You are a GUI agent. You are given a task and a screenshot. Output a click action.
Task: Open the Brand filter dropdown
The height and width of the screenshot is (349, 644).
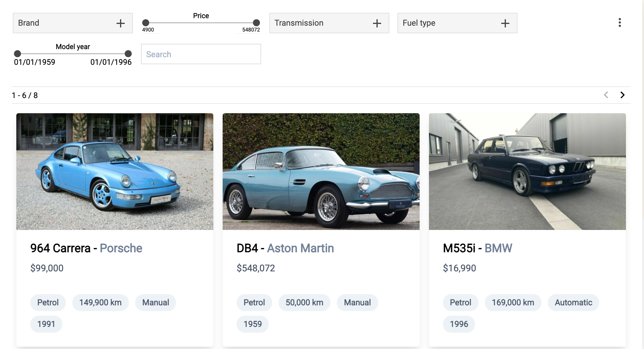pyautogui.click(x=73, y=23)
